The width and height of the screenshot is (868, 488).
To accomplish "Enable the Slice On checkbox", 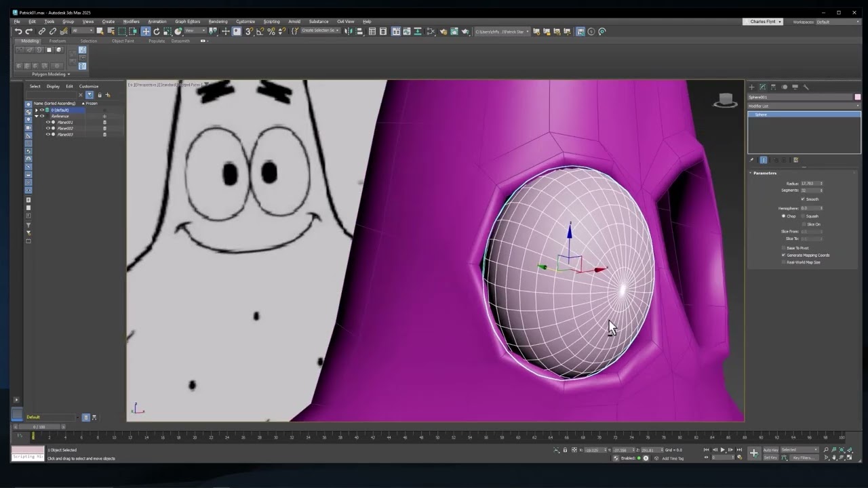I will 804,224.
